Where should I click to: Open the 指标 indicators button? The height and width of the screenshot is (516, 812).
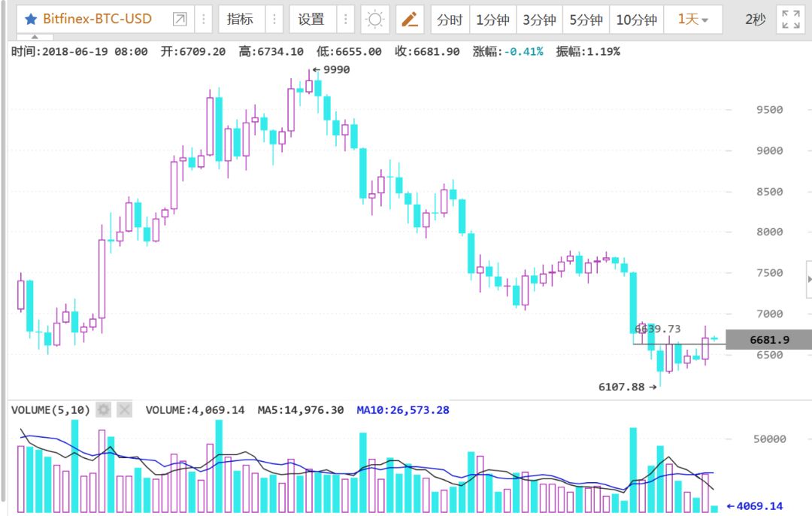pyautogui.click(x=241, y=20)
